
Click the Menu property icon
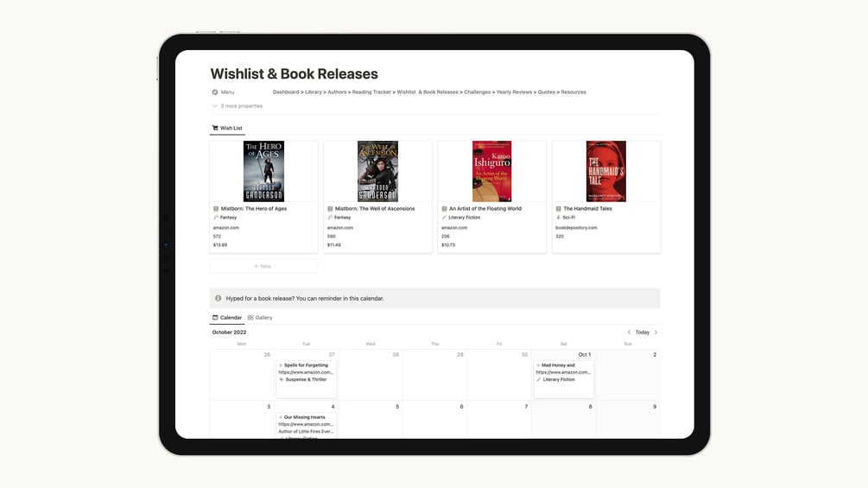(x=215, y=92)
